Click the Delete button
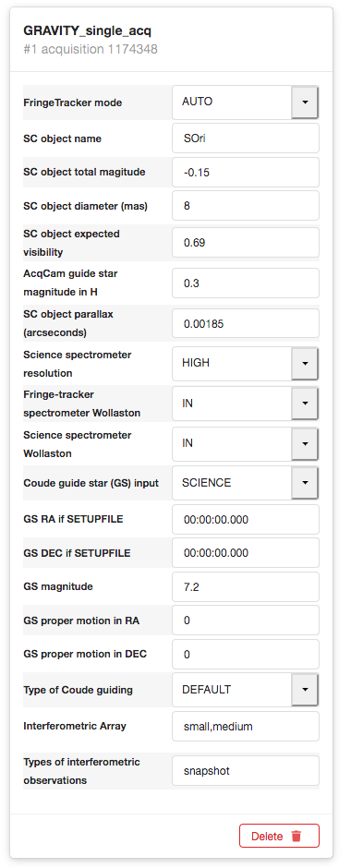 279,836
